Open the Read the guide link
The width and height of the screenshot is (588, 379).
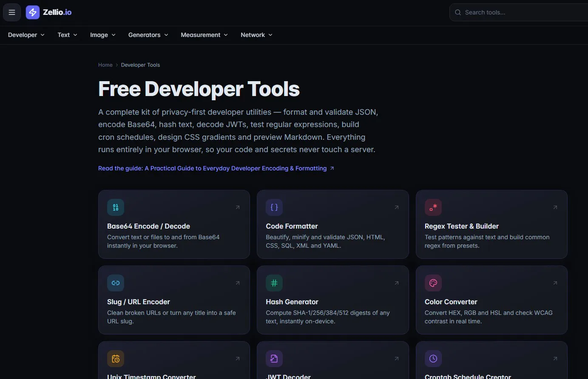click(216, 168)
